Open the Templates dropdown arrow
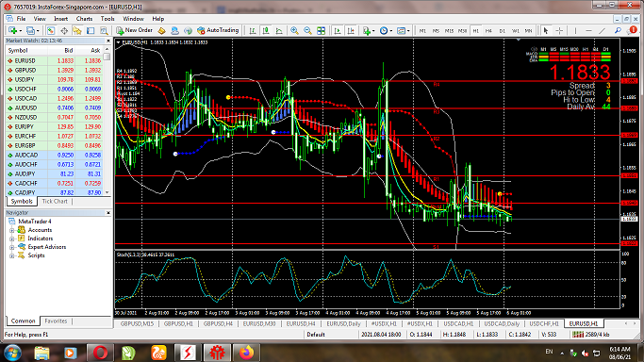The image size is (644, 362). click(408, 31)
